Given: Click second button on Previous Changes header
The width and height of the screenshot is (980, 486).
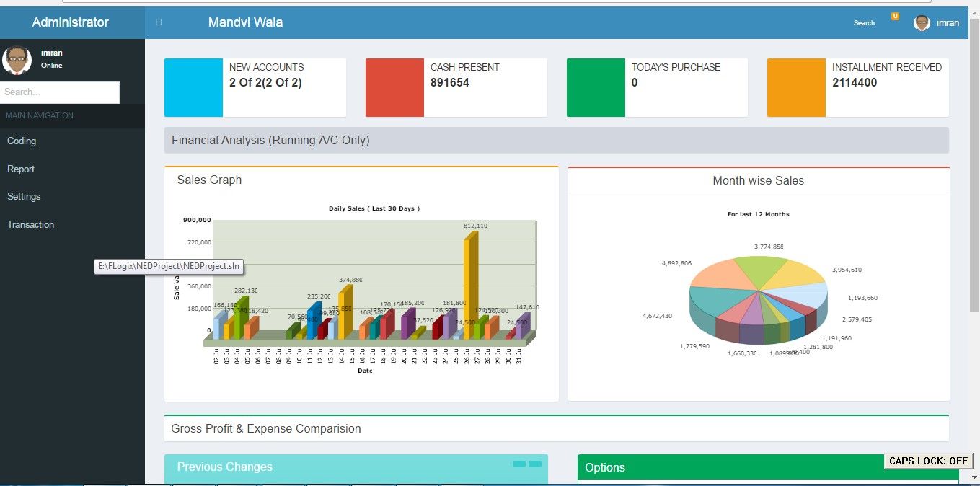Looking at the screenshot, I should click(535, 464).
